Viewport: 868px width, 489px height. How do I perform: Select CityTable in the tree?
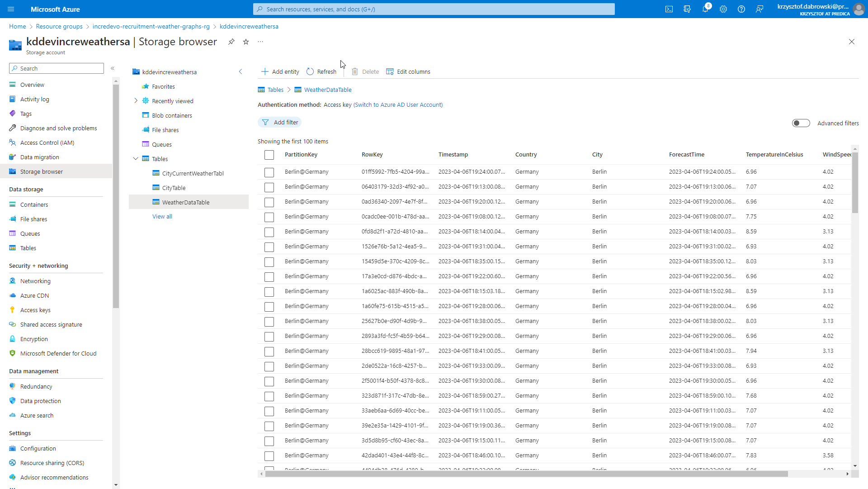(174, 188)
